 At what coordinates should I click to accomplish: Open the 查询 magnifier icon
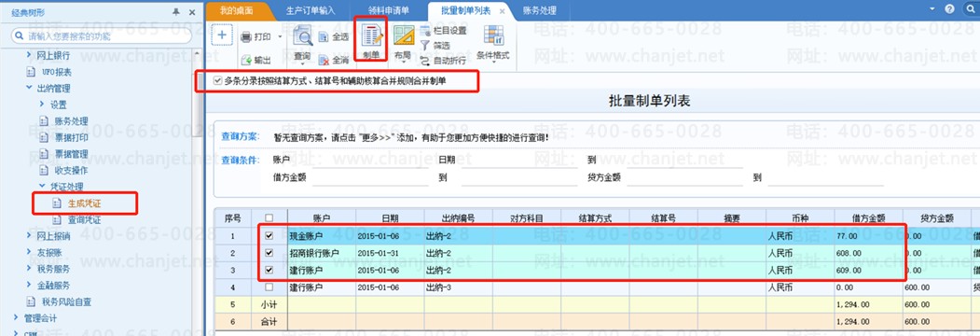point(302,36)
